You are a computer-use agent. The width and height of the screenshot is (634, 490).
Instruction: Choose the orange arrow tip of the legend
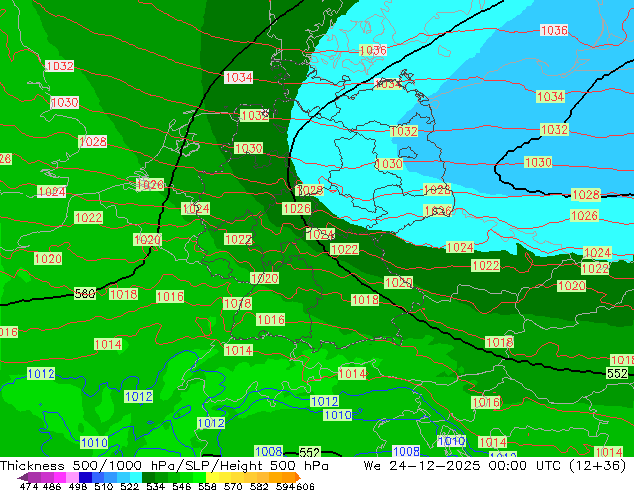tap(298, 477)
